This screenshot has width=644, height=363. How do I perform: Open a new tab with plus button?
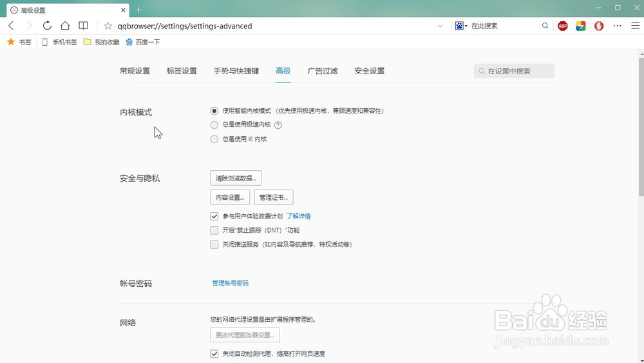[138, 10]
